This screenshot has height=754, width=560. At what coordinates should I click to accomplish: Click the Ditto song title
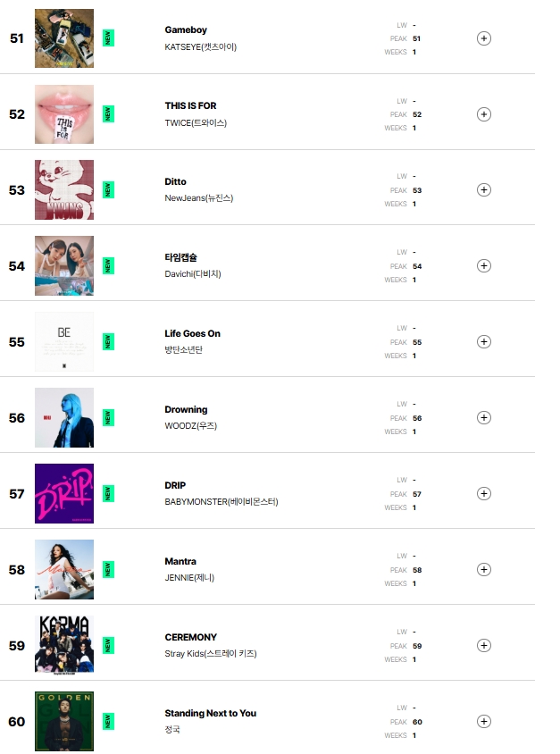175,182
